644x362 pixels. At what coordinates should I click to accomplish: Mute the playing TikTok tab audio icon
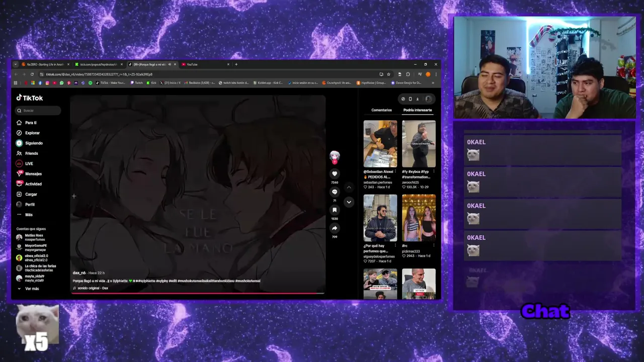click(x=170, y=64)
